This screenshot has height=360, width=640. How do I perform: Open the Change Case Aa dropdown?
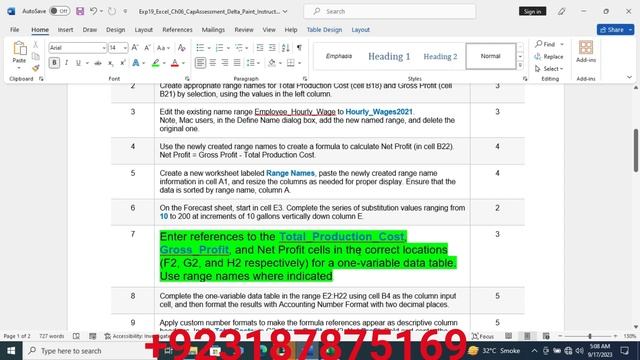[163, 48]
